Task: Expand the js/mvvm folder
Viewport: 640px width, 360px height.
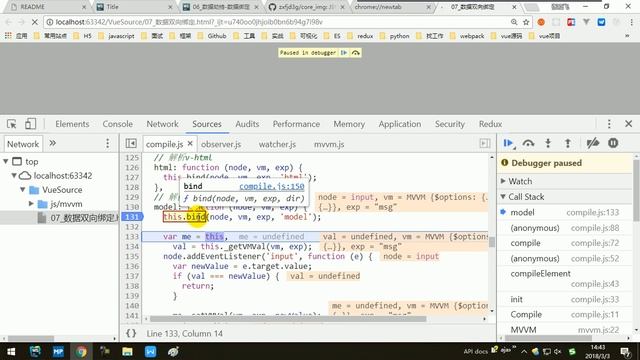Action: click(31, 204)
